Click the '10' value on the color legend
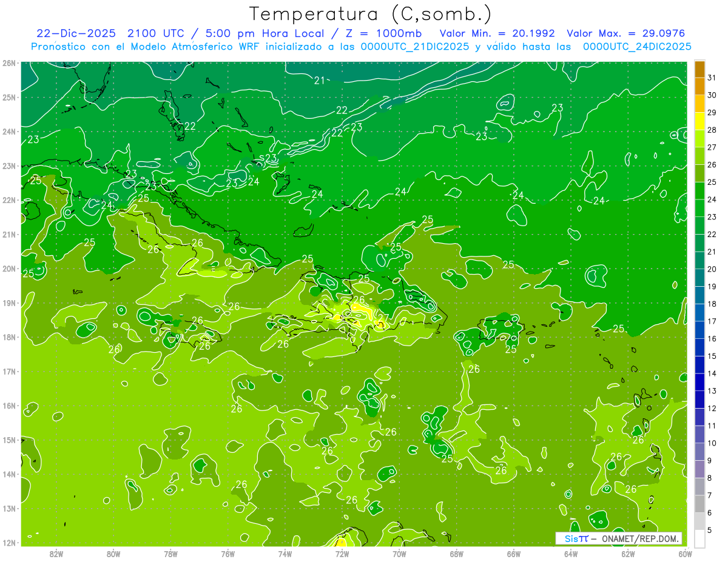 point(712,443)
